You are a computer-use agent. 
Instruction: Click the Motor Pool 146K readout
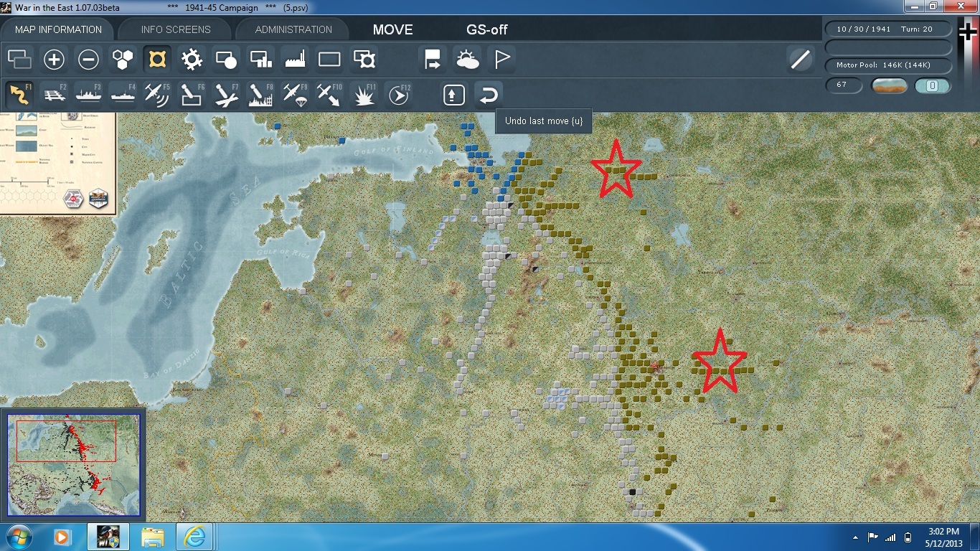point(889,65)
